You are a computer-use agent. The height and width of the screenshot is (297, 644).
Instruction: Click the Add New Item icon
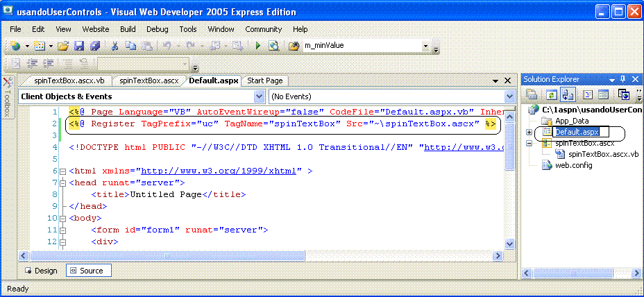pos(40,46)
